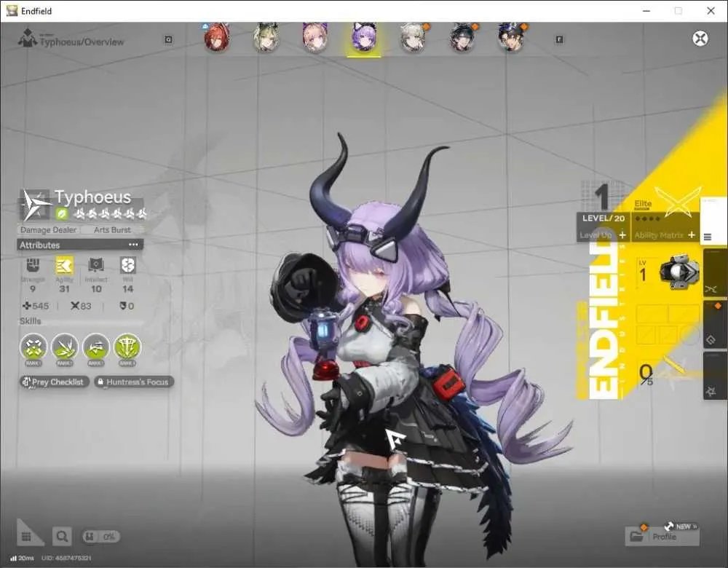Screen dimensions: 728x568
Task: Open the first skill icon under Skills
Action: coord(33,347)
